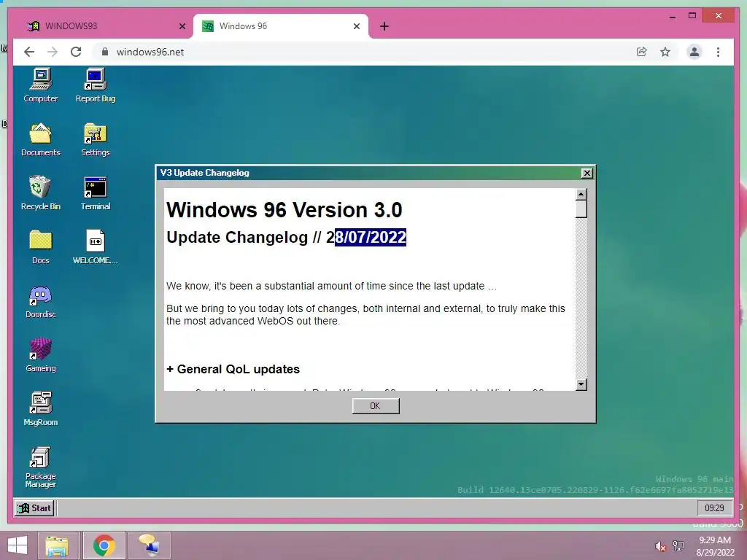Click the Windows 96 Start button
The height and width of the screenshot is (560, 747).
coord(35,508)
